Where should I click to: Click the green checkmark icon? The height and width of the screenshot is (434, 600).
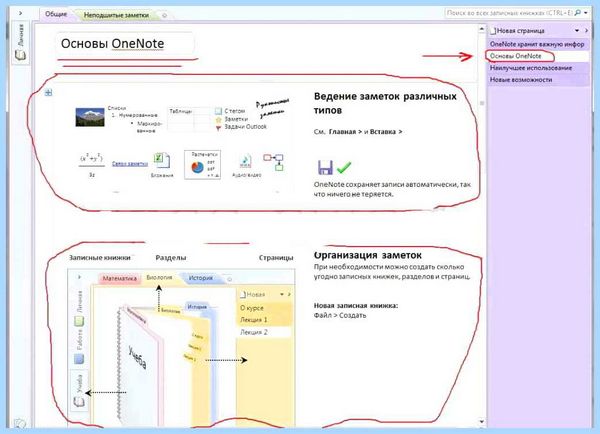point(344,167)
